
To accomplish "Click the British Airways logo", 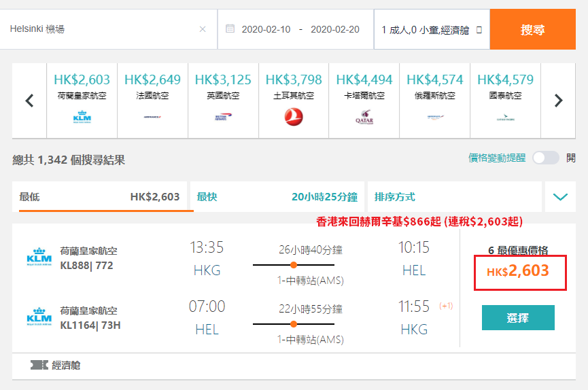I will [223, 117].
